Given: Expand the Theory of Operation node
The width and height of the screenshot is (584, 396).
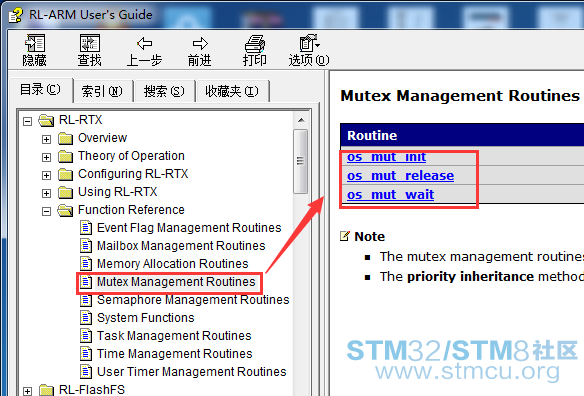Looking at the screenshot, I should [x=46, y=157].
